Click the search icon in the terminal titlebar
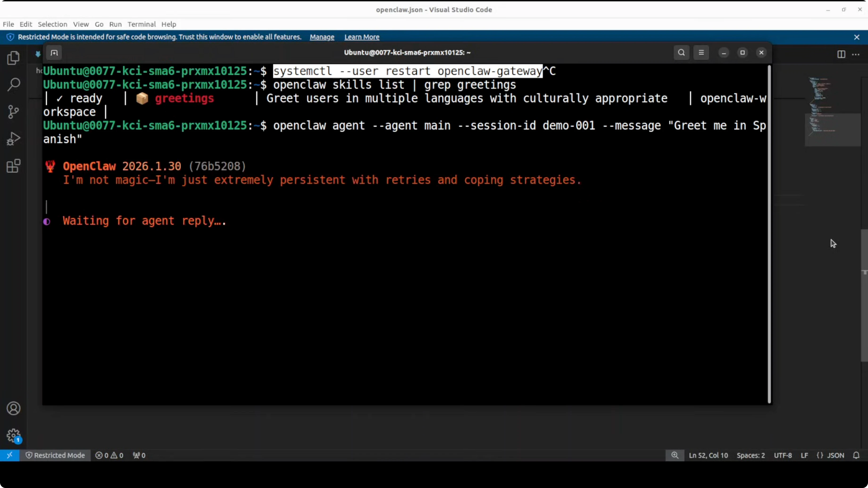The width and height of the screenshot is (868, 488). coord(681,53)
